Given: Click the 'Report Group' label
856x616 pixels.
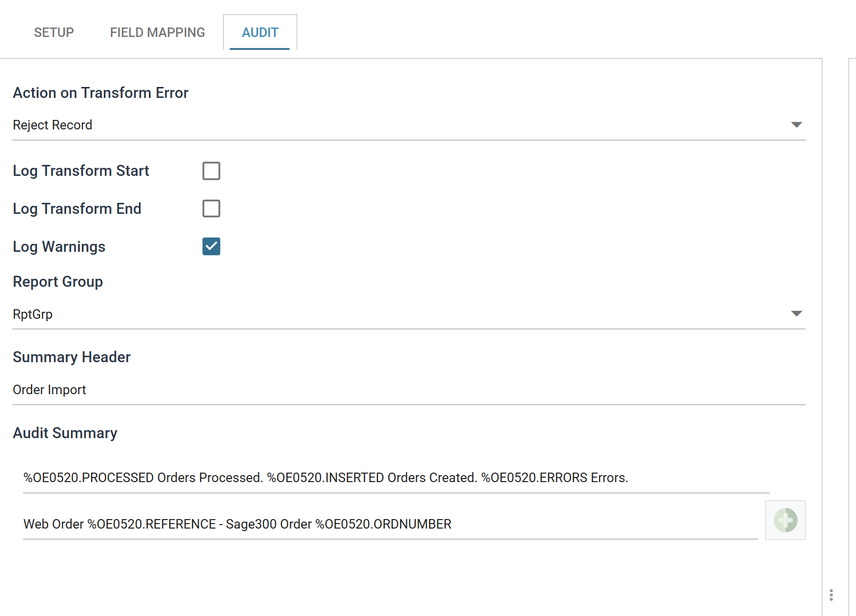Looking at the screenshot, I should (x=58, y=282).
